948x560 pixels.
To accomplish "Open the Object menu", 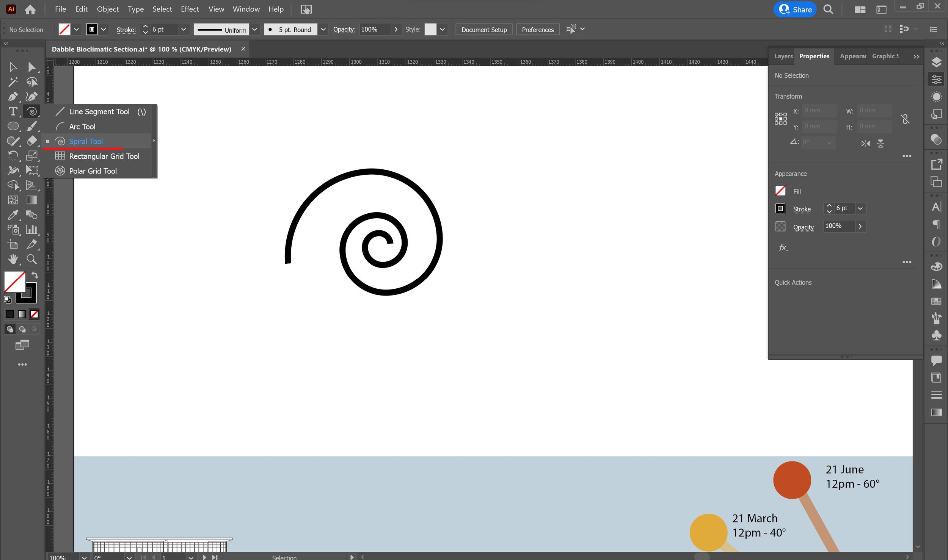I will pyautogui.click(x=108, y=9).
